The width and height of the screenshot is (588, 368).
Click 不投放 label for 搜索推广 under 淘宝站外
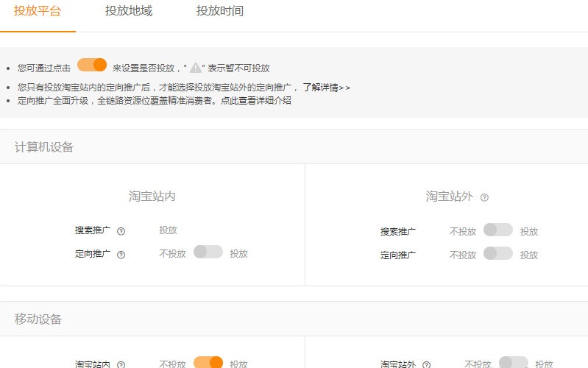[x=463, y=231]
